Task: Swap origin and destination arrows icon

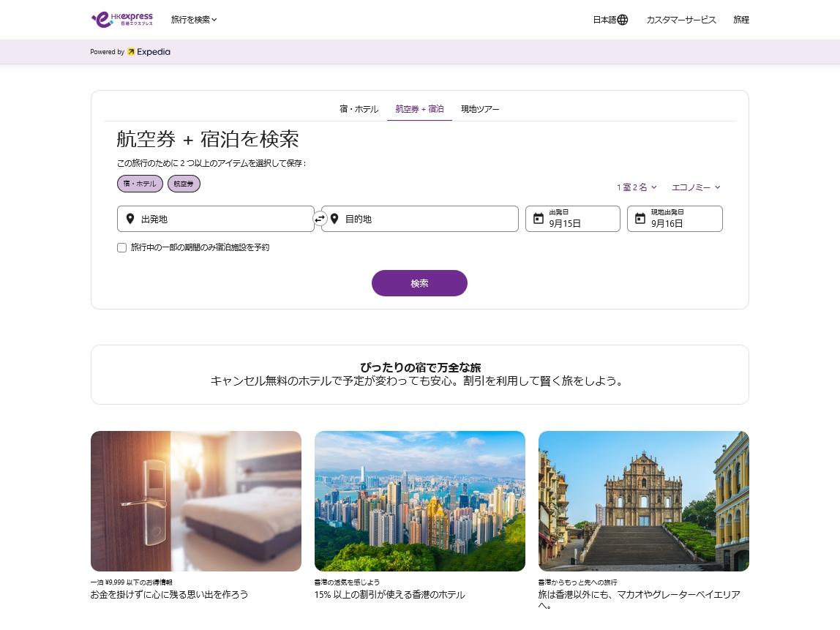Action: [x=320, y=219]
